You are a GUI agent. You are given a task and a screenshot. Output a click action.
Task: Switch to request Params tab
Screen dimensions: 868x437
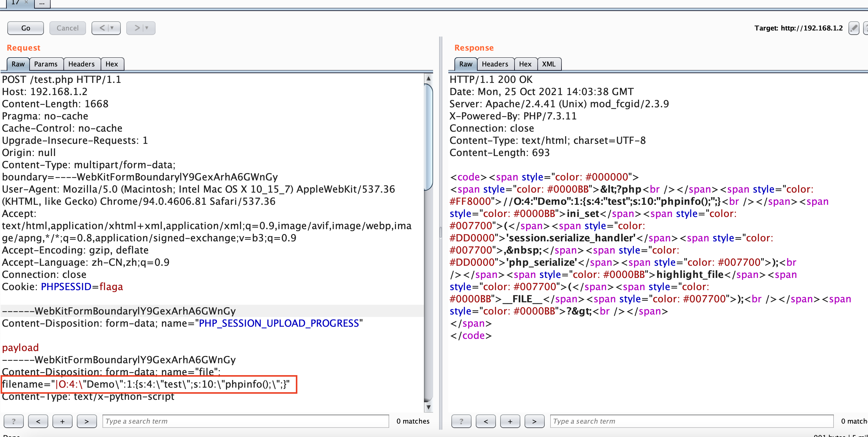pos(46,64)
